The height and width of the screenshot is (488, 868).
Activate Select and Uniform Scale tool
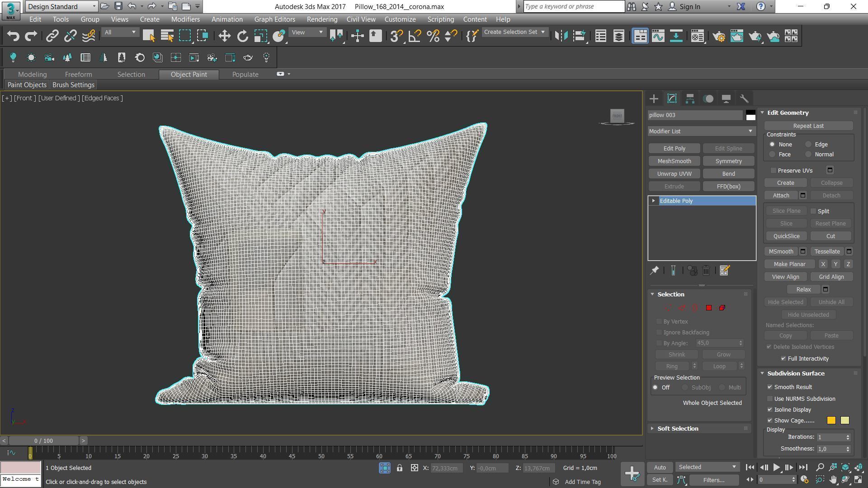[261, 36]
